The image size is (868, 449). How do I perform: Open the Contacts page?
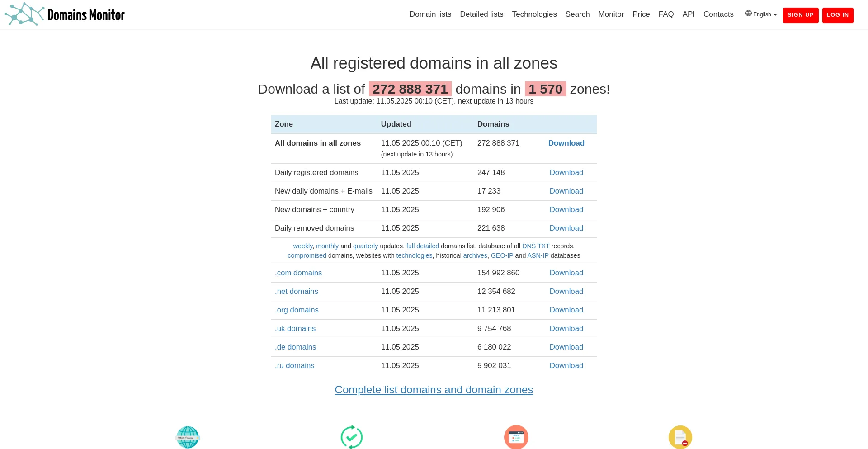[718, 14]
